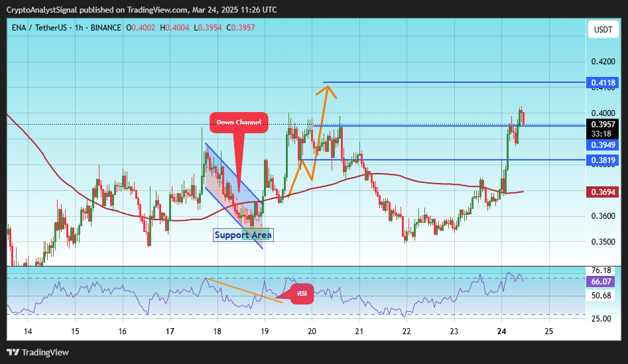Click the high value H0.4004
This screenshot has width=628, height=364.
(174, 28)
